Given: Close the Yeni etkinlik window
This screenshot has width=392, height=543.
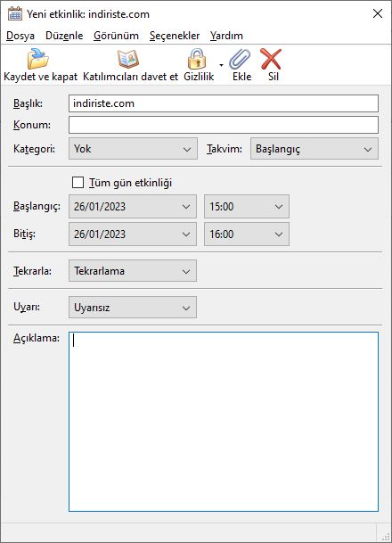Looking at the screenshot, I should [x=378, y=13].
